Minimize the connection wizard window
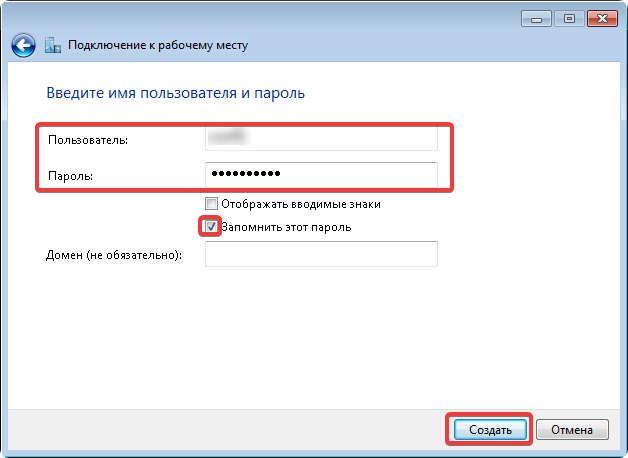Viewport: 628px width, 458px height. click(535, 18)
